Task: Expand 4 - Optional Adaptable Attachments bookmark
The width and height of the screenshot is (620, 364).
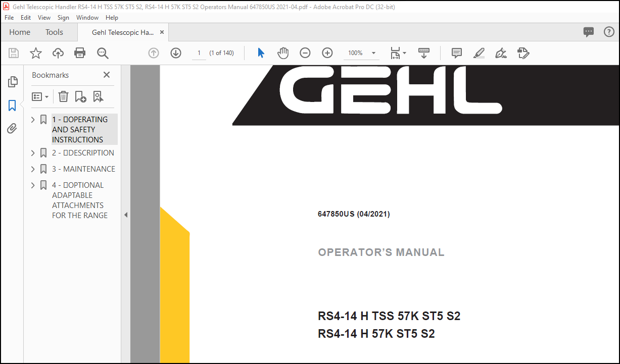Action: click(33, 185)
